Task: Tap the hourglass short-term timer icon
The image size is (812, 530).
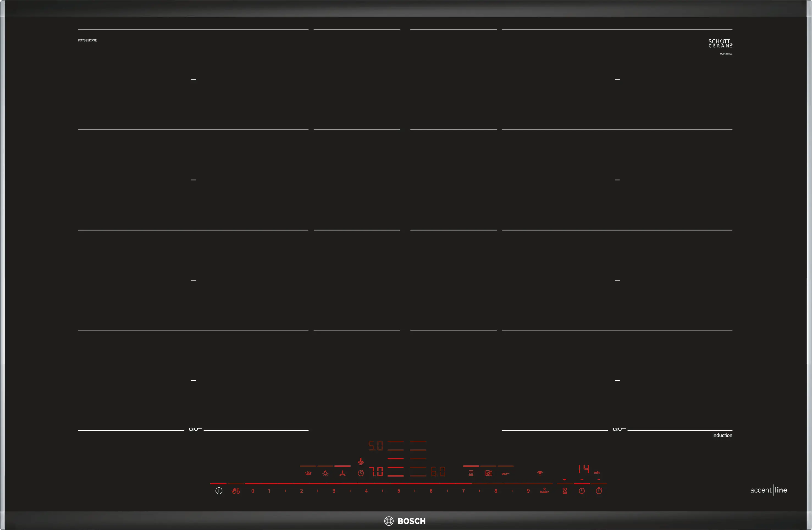Action: (565, 491)
